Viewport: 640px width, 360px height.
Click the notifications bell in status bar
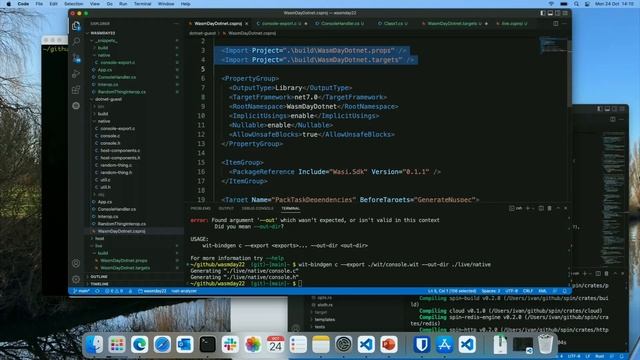(x=565, y=291)
